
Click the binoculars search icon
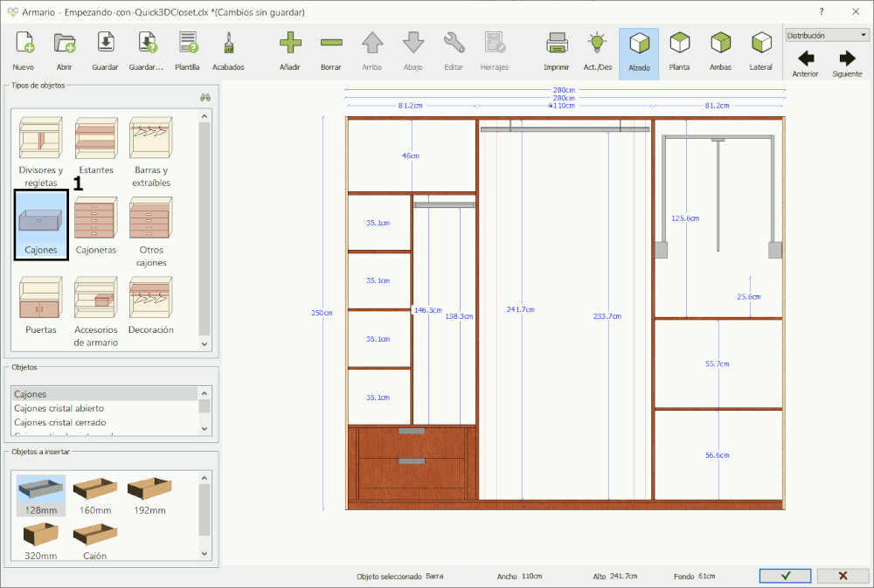(x=205, y=97)
